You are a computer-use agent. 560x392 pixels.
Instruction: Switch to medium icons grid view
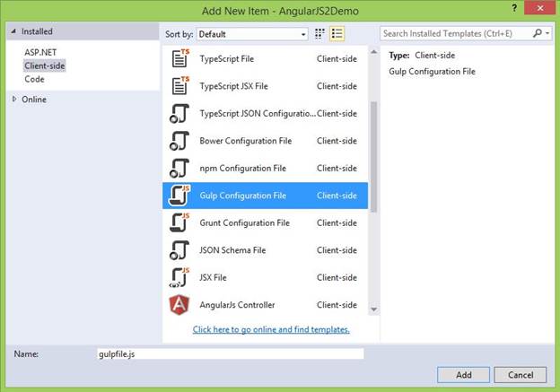(x=319, y=34)
